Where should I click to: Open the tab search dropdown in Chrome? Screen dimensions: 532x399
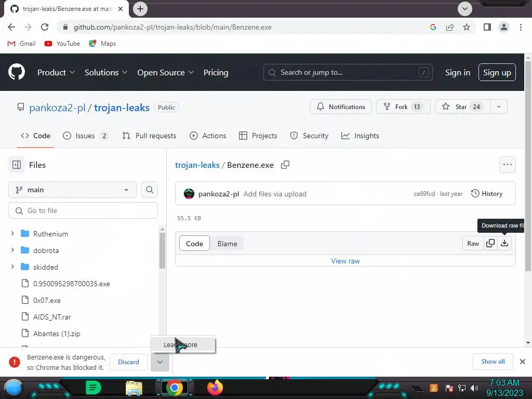coord(465,9)
